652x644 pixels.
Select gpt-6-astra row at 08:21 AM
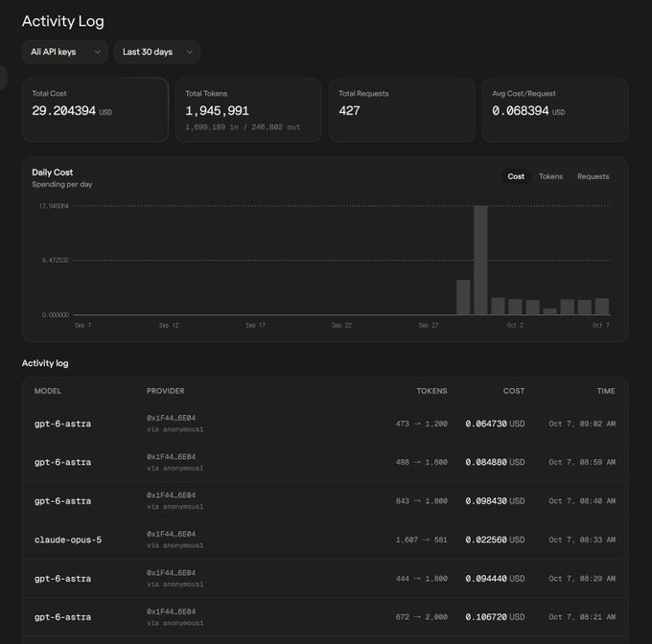click(x=325, y=617)
